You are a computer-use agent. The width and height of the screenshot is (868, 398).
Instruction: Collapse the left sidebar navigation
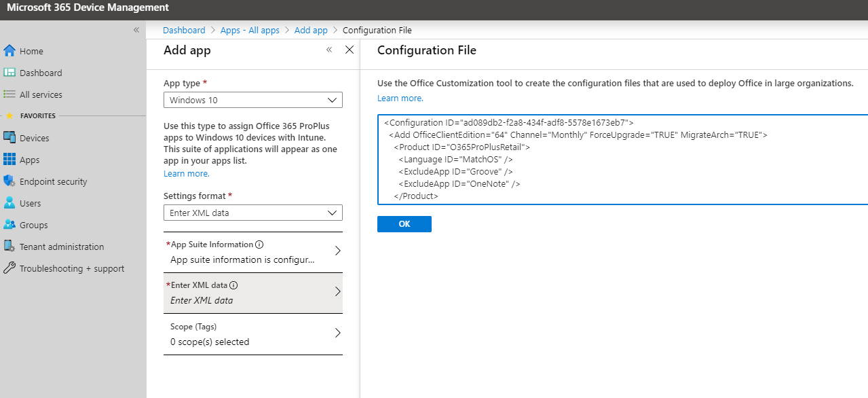coord(136,30)
